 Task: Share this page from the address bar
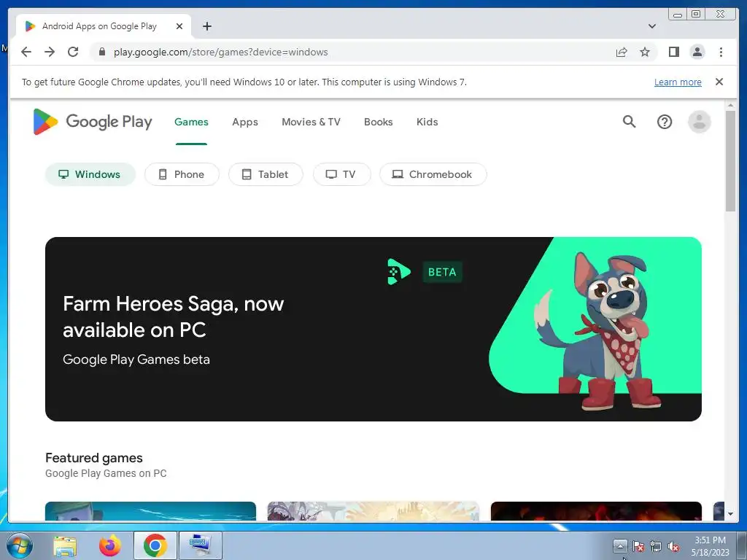622,52
